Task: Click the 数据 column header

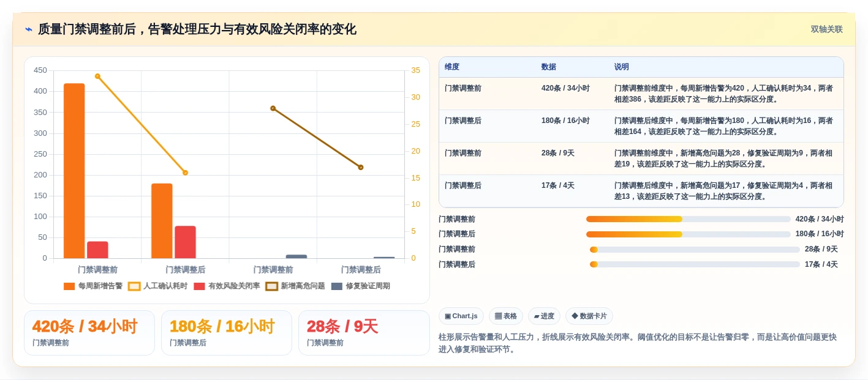Action: 549,67
